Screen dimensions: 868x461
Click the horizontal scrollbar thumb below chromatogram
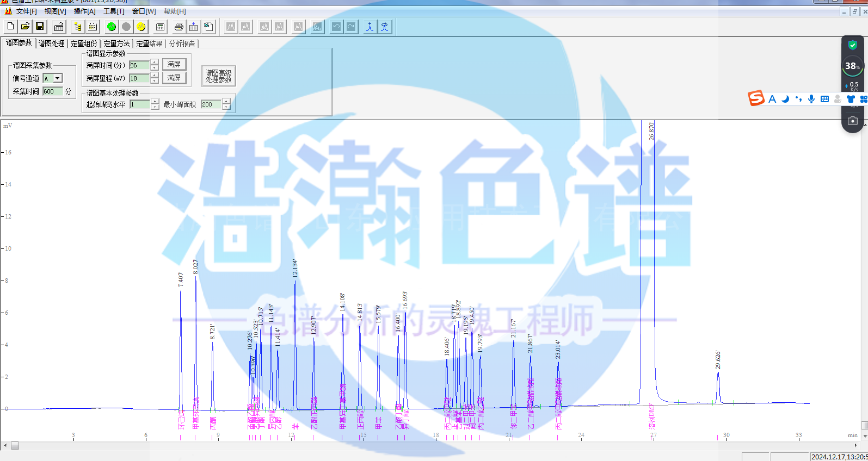pyautogui.click(x=15, y=445)
